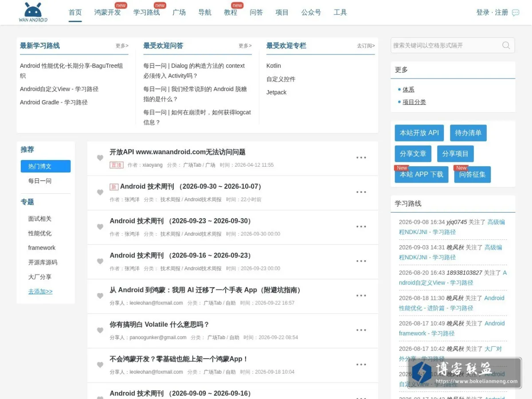The width and height of the screenshot is (532, 399).
Task: Click 登录 link
Action: click(483, 12)
